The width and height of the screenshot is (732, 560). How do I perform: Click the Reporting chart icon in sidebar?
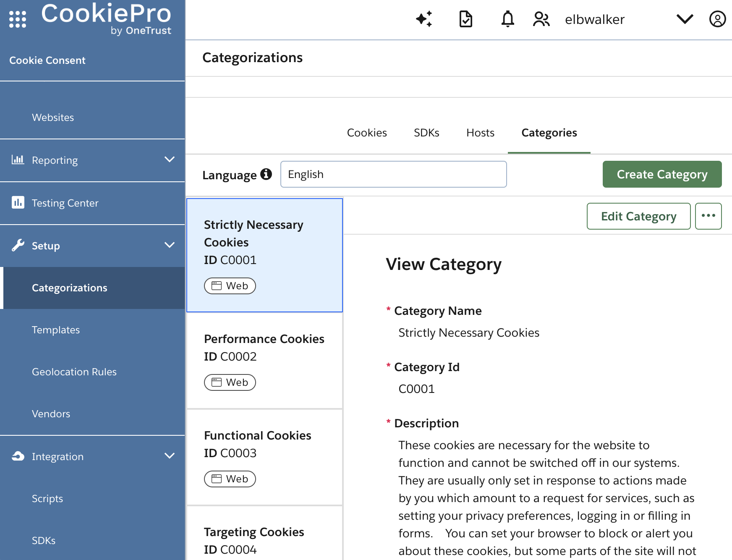(18, 160)
